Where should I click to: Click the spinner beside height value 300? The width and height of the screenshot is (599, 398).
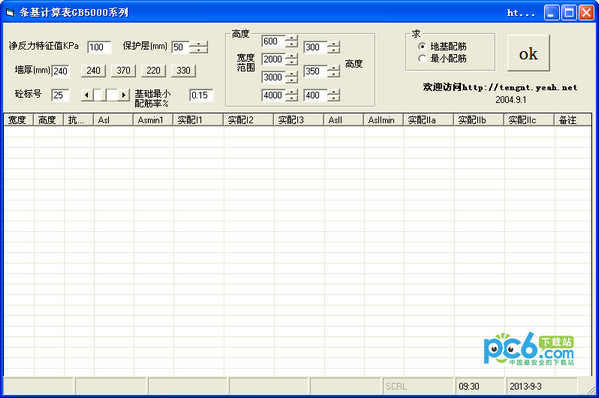(333, 47)
